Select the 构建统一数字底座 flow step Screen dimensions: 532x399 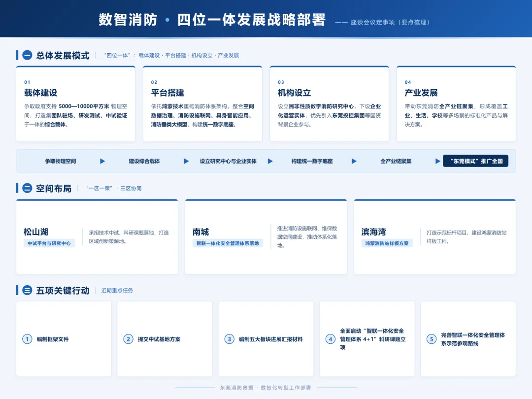click(312, 161)
